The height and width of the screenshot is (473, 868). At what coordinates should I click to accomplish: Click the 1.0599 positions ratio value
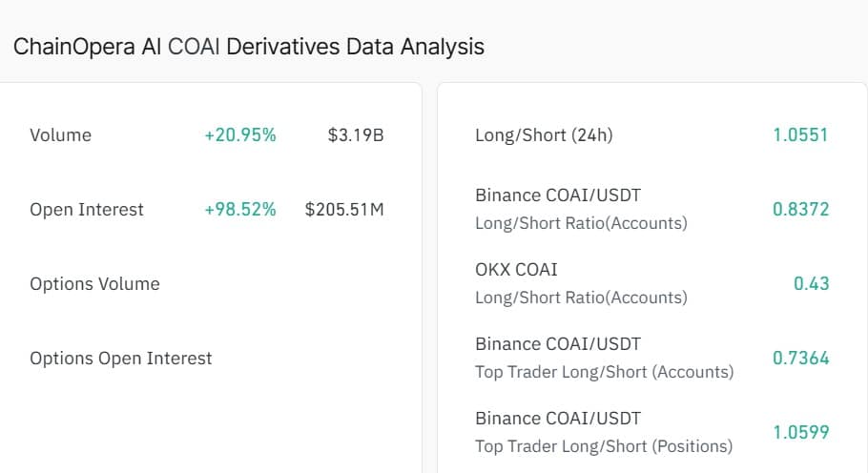coord(800,433)
